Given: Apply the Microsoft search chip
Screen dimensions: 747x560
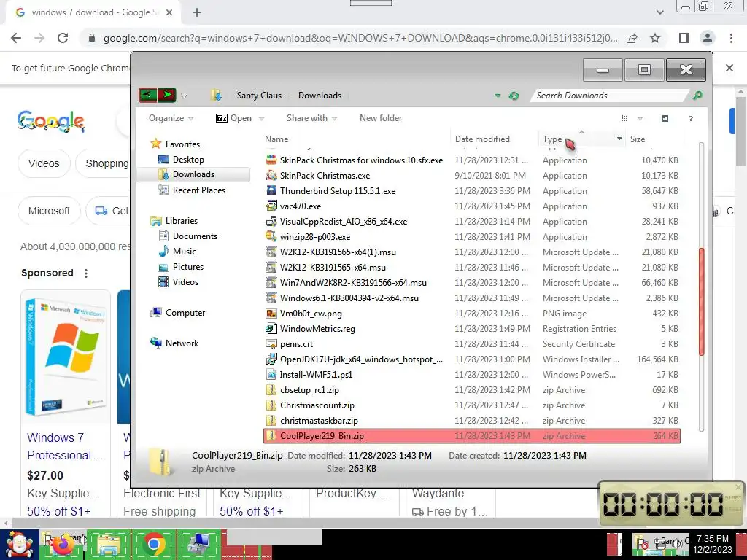Looking at the screenshot, I should pos(49,211).
